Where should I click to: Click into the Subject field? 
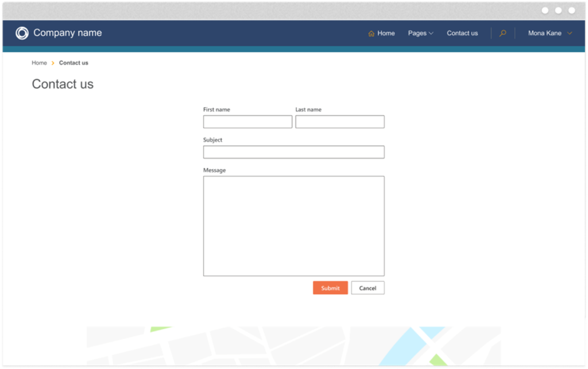(x=293, y=152)
